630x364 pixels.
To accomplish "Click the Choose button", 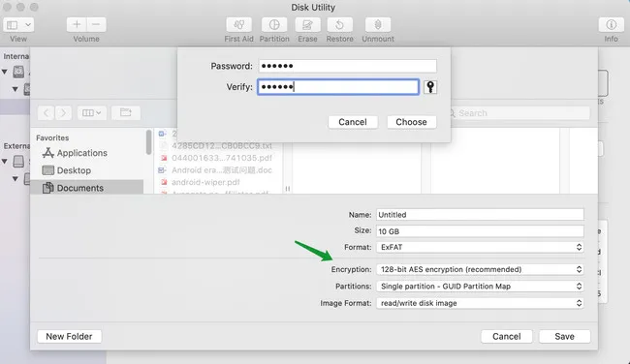I will pos(411,122).
